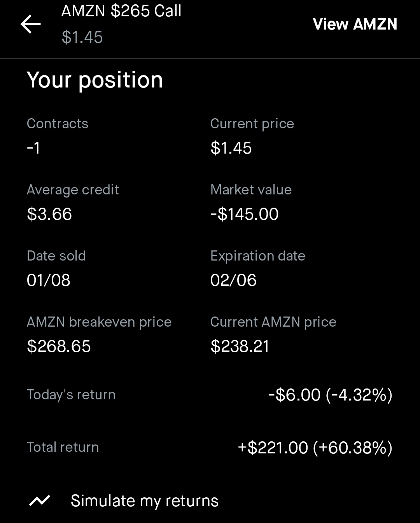
Task: Tap the Contracts value -1
Action: (x=33, y=148)
